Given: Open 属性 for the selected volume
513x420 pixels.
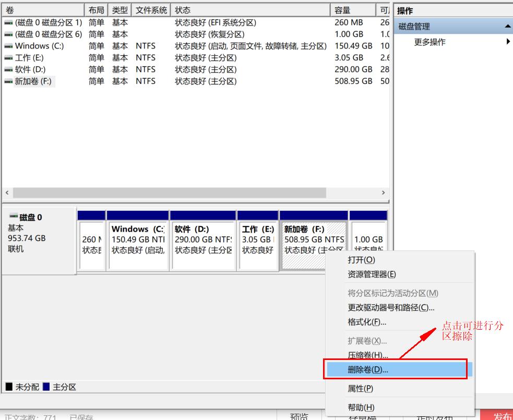Looking at the screenshot, I should click(x=360, y=388).
